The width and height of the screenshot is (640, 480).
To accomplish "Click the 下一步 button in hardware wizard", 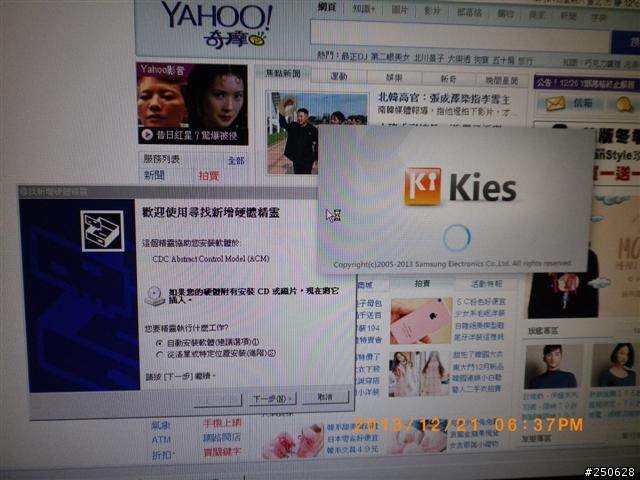I will pyautogui.click(x=272, y=399).
